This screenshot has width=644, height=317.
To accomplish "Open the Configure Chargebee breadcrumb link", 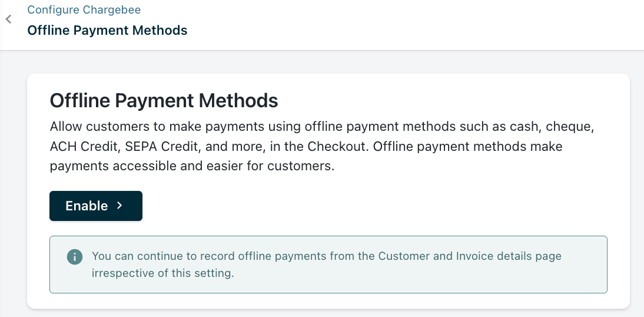I will coord(84,10).
